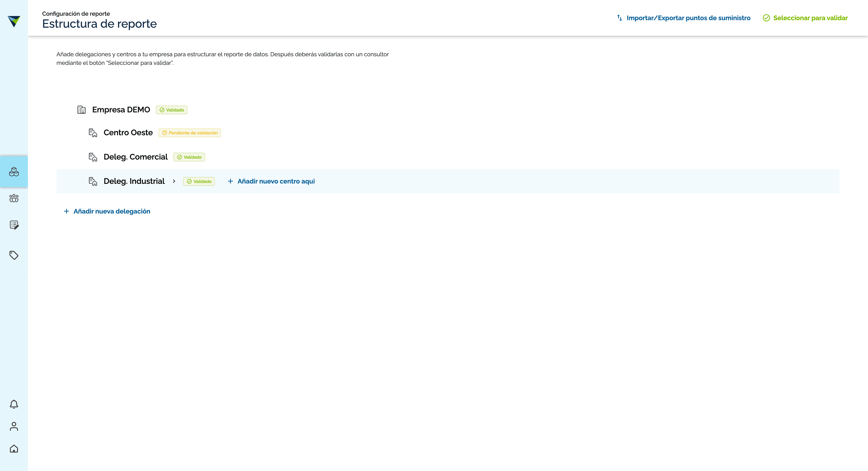Click the Empresa DEMO building icon
868x471 pixels.
82,110
